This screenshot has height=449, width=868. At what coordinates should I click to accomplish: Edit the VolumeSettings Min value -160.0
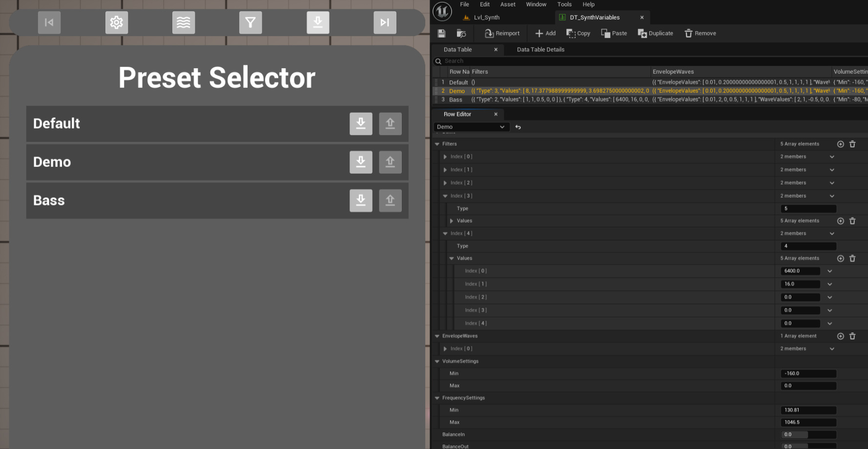tap(808, 373)
